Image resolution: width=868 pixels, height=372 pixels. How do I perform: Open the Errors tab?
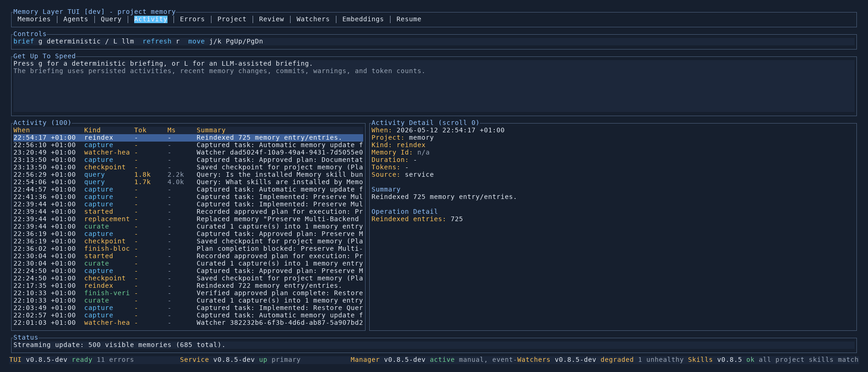click(x=192, y=19)
